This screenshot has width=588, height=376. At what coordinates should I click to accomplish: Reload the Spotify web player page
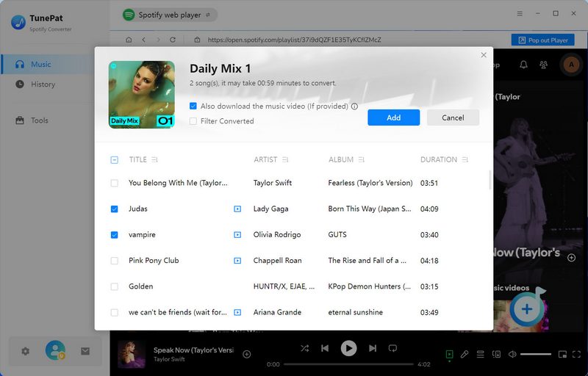(x=173, y=40)
